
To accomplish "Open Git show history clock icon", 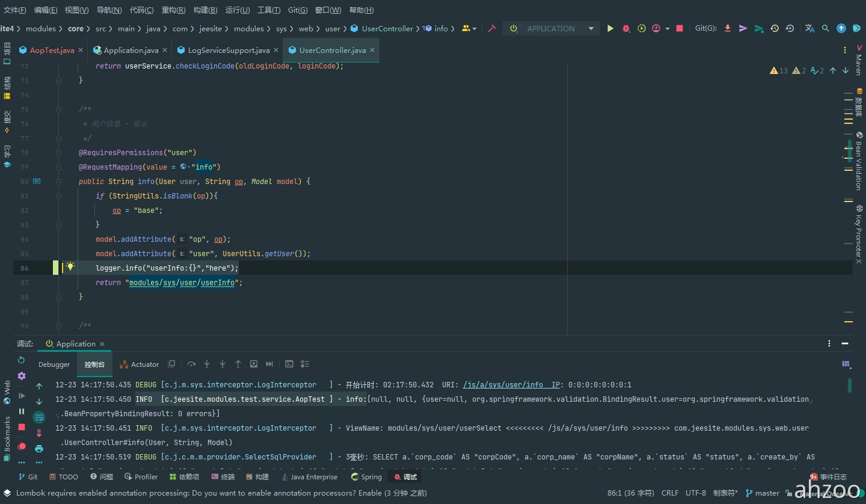I will 775,28.
